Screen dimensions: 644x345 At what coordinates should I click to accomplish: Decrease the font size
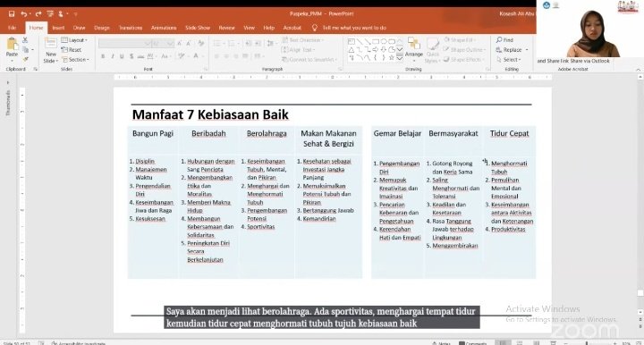click(x=188, y=43)
